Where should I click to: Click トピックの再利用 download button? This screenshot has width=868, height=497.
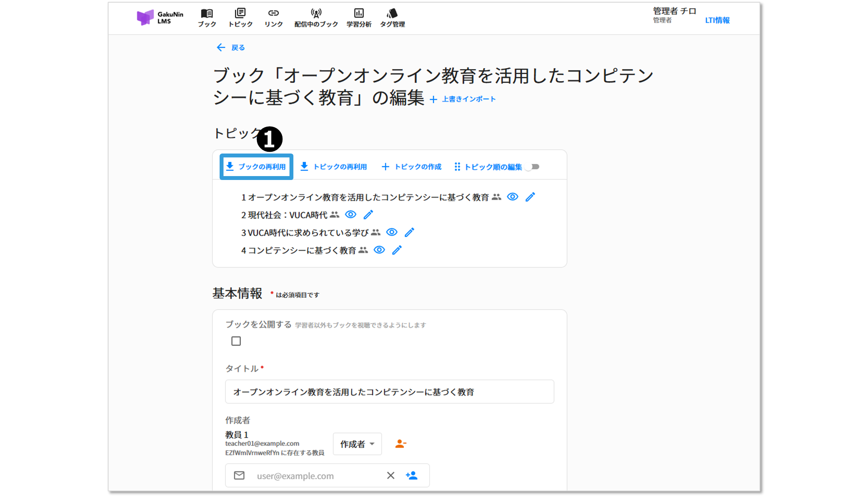(333, 167)
